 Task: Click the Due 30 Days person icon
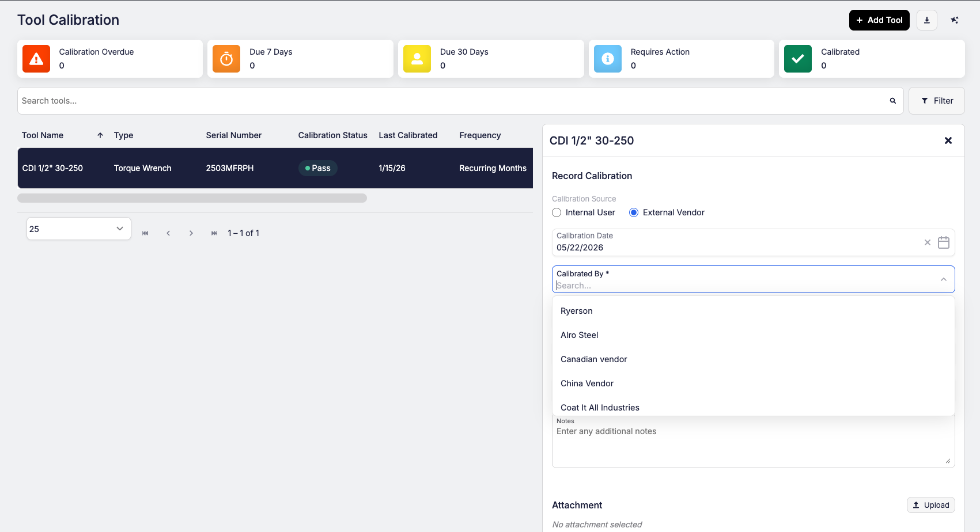coord(417,59)
